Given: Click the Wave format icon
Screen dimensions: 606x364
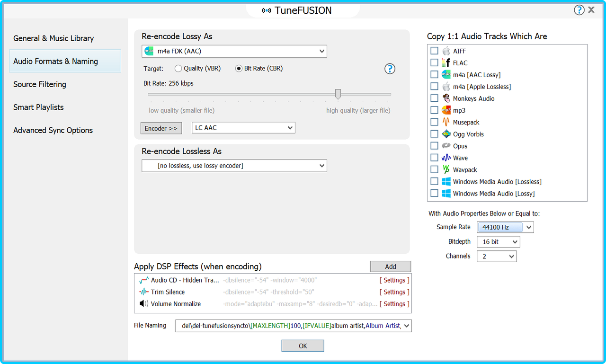Looking at the screenshot, I should tap(446, 158).
